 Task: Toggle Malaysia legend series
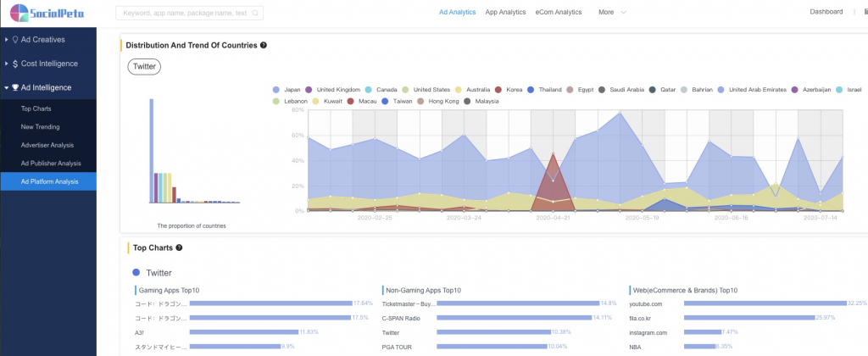point(481,102)
